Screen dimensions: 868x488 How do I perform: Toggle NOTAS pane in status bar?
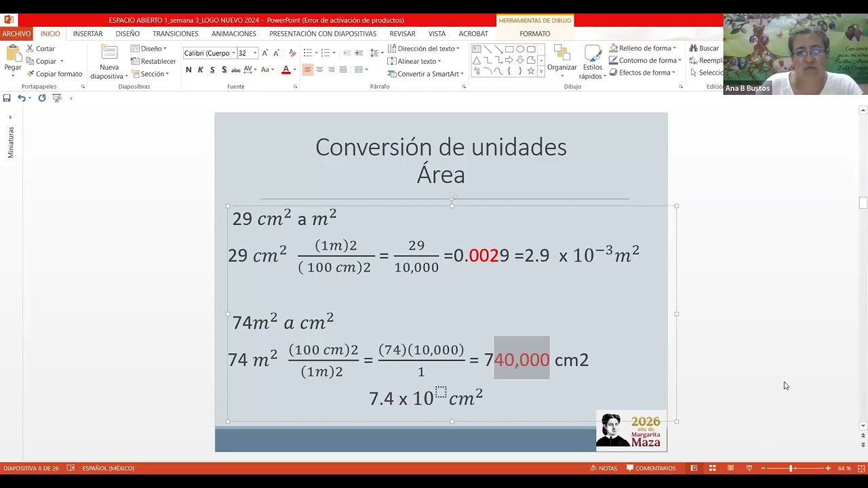click(604, 468)
